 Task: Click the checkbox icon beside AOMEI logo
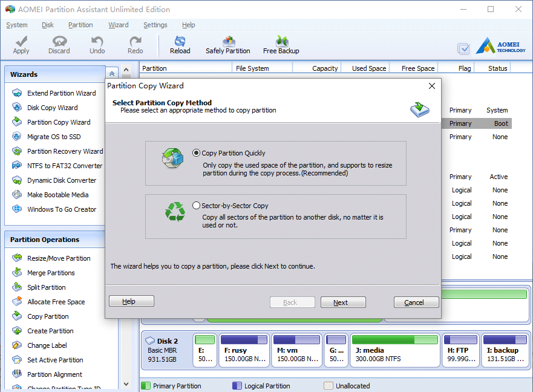click(463, 48)
